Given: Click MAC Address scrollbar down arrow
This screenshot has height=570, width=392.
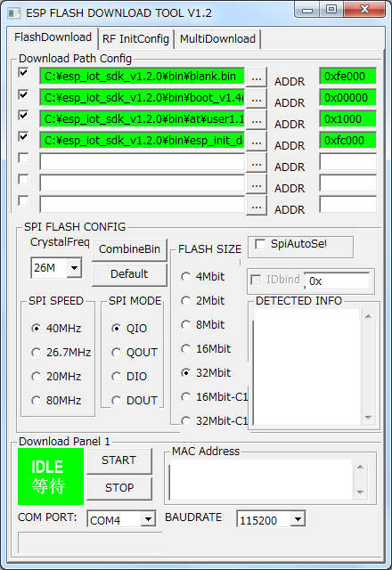Looking at the screenshot, I should tap(360, 493).
